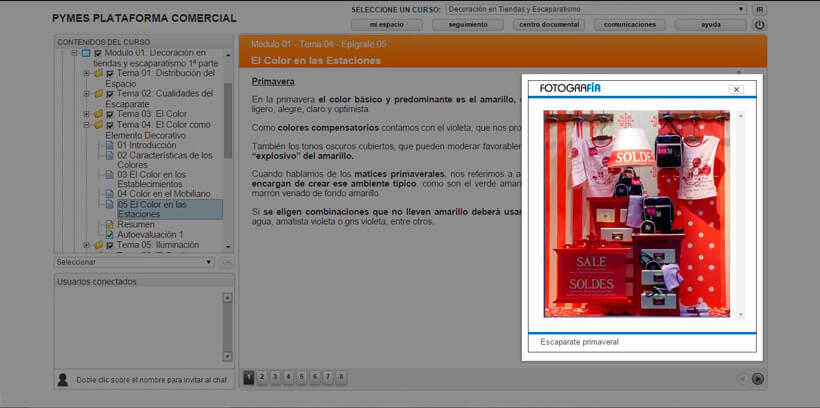Open the 'seguimiento' menu
Image resolution: width=820 pixels, height=408 pixels.
(468, 25)
